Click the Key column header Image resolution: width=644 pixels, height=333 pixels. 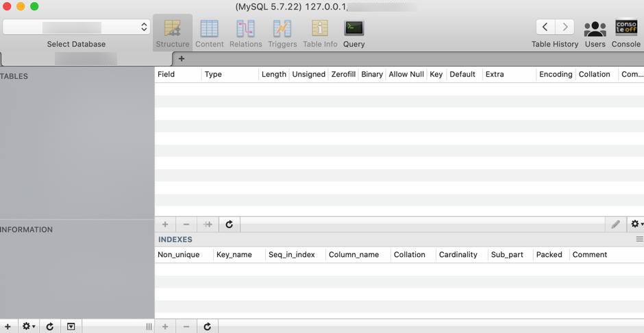[436, 74]
